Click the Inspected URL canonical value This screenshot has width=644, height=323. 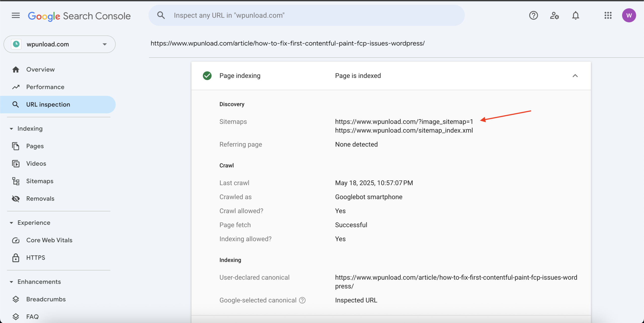[x=356, y=300]
